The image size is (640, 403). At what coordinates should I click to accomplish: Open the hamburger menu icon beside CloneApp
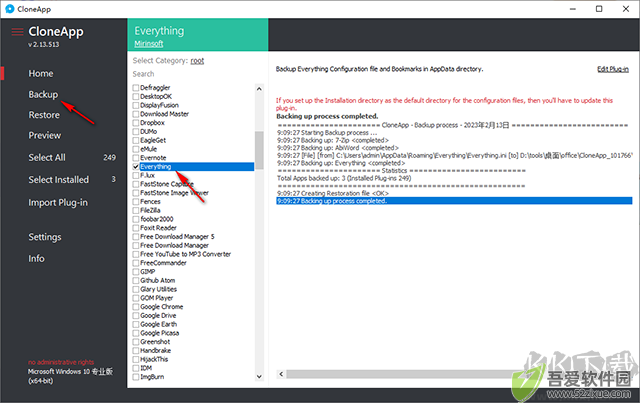[17, 32]
